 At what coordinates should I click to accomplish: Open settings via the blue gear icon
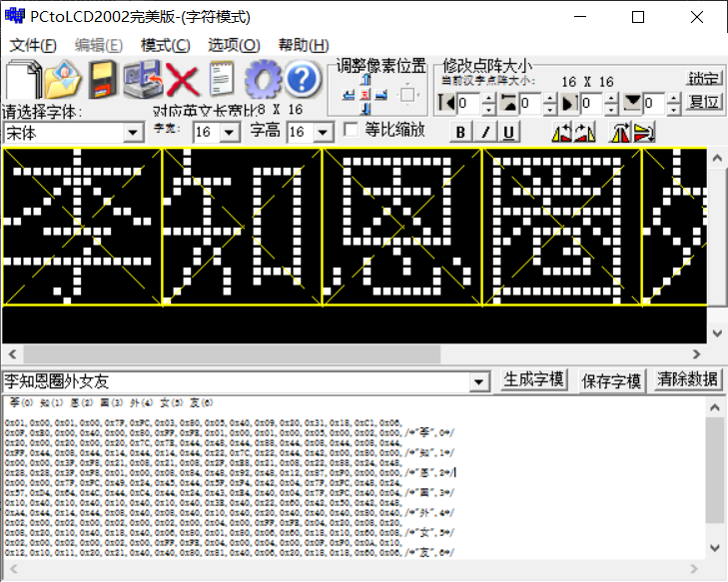263,79
